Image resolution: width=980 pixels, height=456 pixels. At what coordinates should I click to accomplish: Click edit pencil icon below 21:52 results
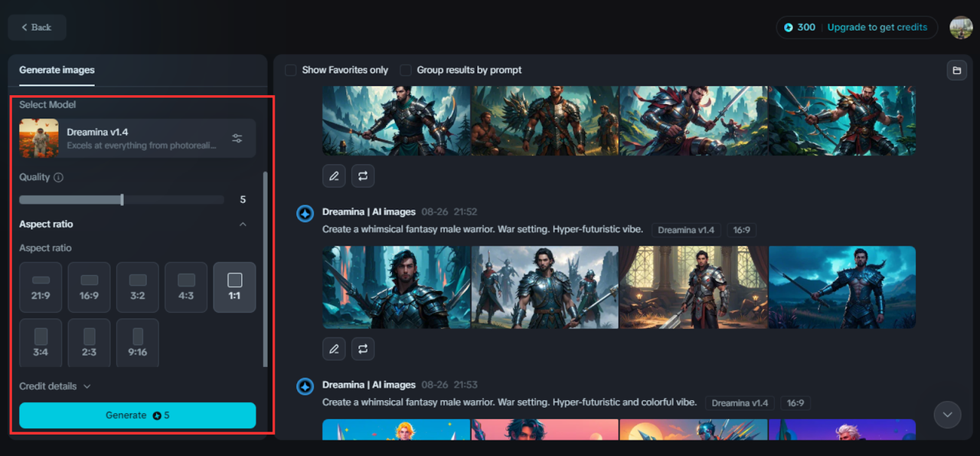(334, 349)
